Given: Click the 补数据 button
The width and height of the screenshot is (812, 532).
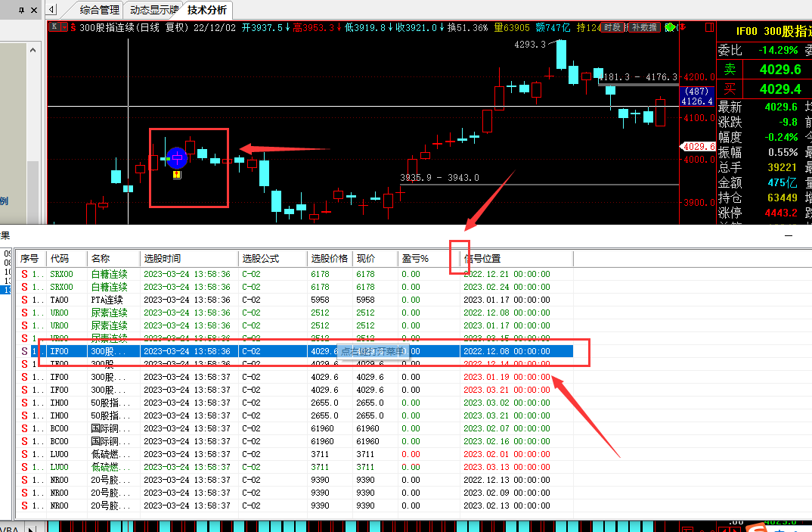Looking at the screenshot, I should [644, 27].
